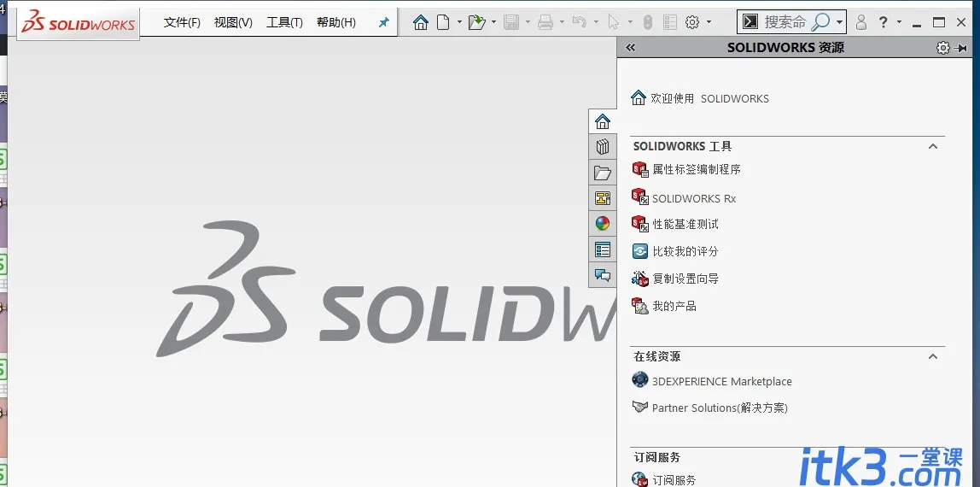Select the SOLIDWORKS Forum chat tab
980x487 pixels.
tap(603, 275)
